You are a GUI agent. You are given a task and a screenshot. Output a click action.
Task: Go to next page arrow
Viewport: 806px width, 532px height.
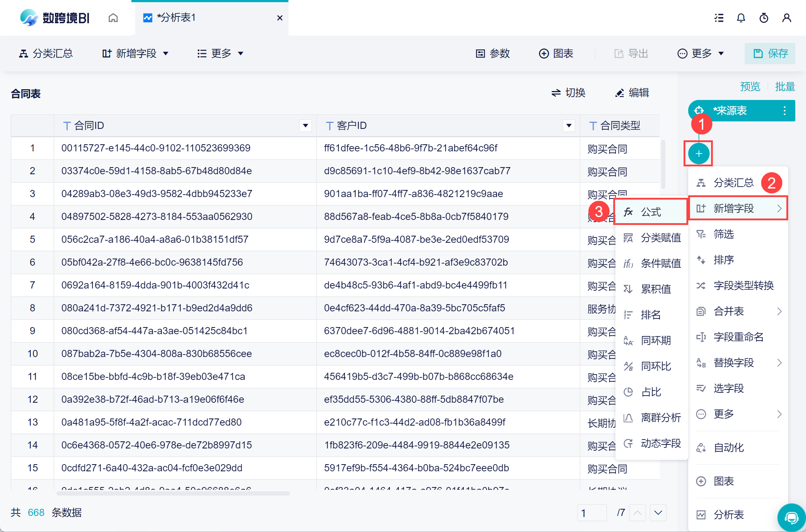[x=658, y=513]
